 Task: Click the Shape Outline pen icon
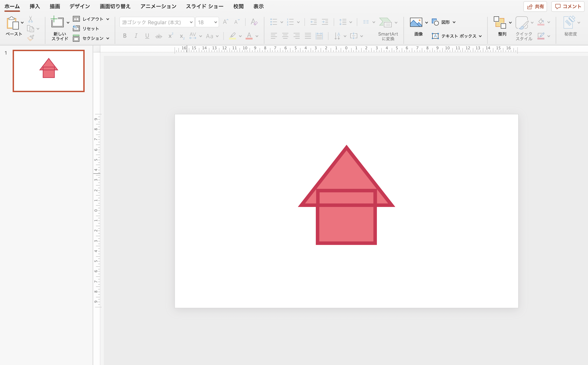point(541,36)
